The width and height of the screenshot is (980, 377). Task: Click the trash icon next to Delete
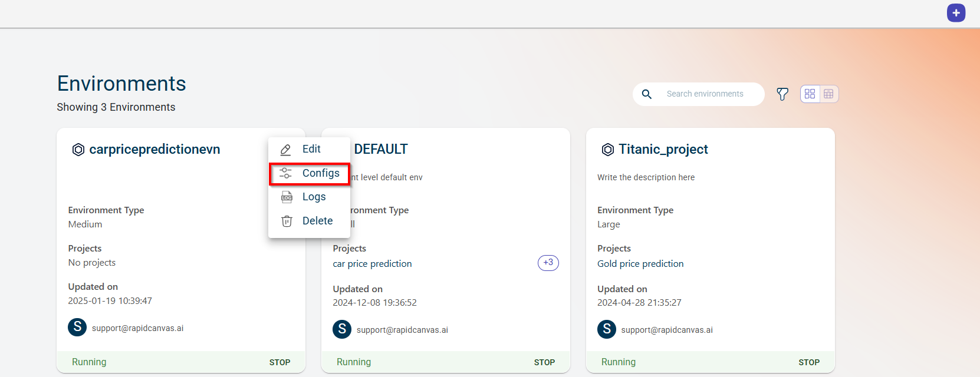click(x=287, y=221)
